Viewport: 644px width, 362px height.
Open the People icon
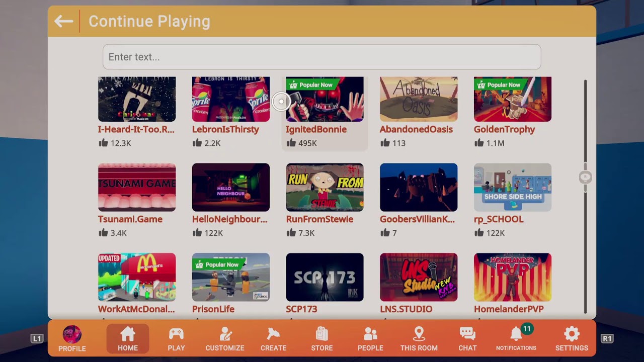[370, 334]
